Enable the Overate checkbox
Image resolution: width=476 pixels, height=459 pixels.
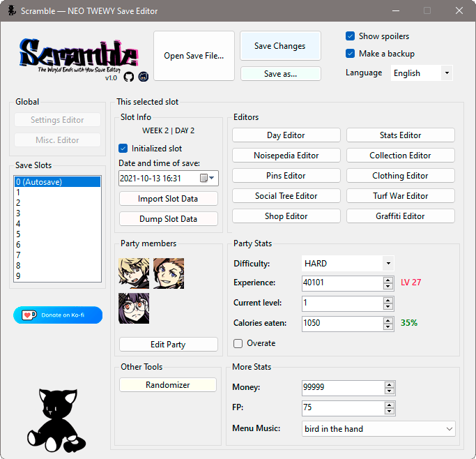(x=238, y=343)
